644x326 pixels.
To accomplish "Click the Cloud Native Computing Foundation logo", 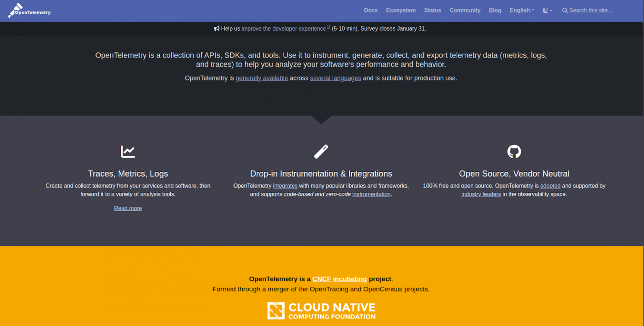I will click(321, 311).
